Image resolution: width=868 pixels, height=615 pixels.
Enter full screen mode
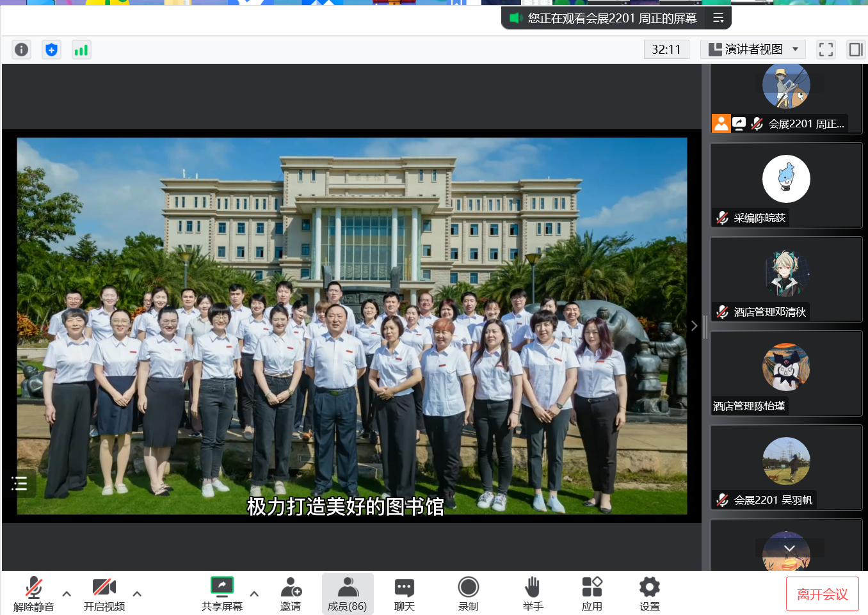pyautogui.click(x=826, y=49)
